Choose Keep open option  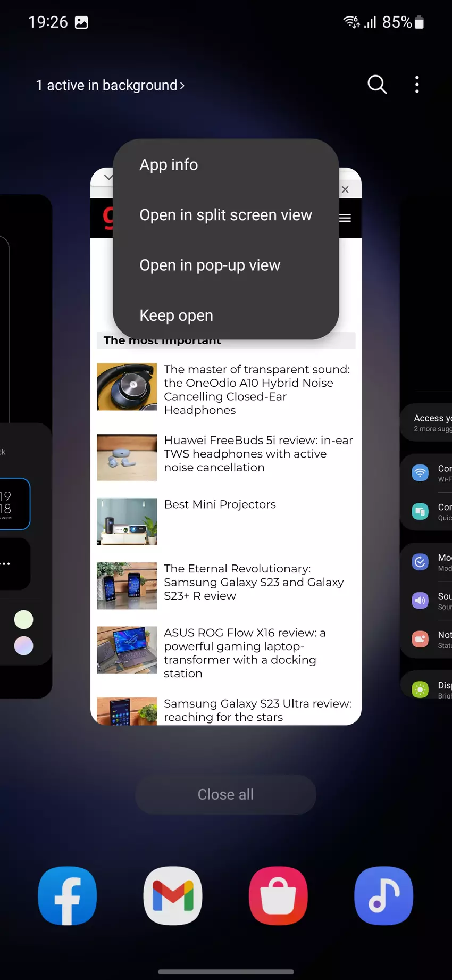coord(176,315)
